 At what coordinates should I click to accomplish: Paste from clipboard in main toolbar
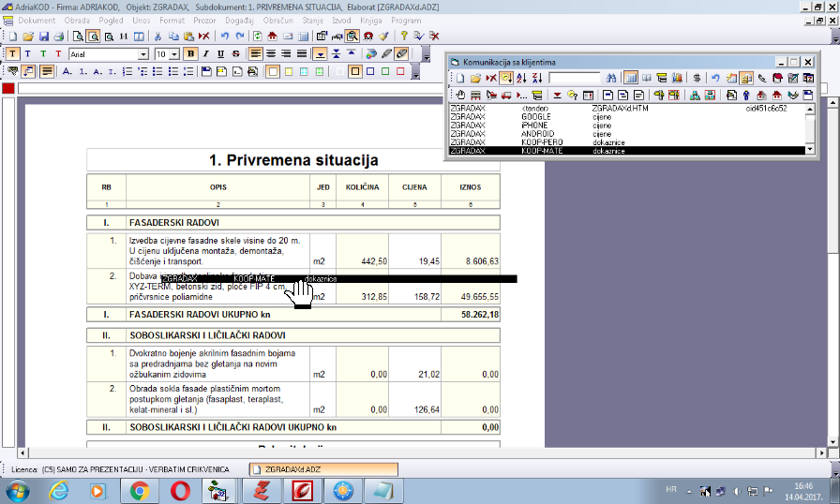(188, 37)
